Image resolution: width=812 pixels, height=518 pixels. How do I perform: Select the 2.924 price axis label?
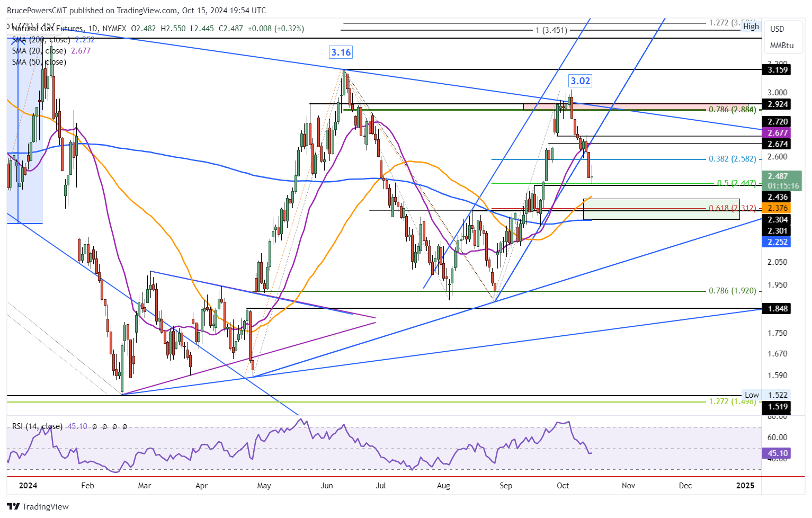pyautogui.click(x=777, y=104)
